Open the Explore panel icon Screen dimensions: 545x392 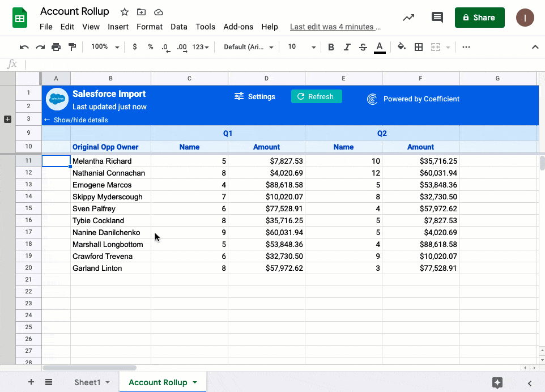point(497,382)
